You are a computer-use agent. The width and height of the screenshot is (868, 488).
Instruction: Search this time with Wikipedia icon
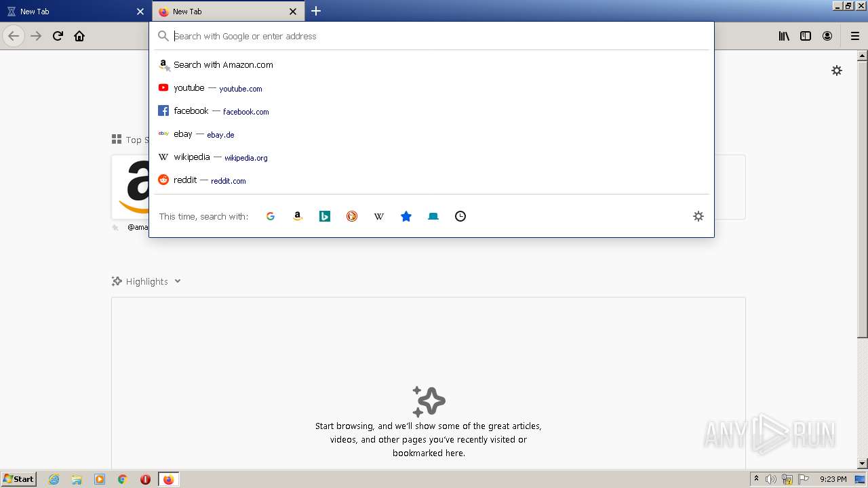point(379,216)
